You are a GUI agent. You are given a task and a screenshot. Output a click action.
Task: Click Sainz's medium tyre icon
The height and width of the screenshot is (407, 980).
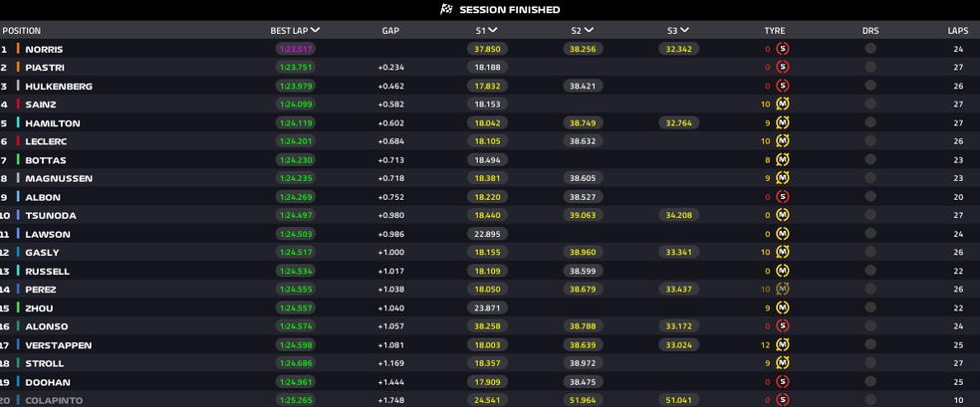[x=783, y=104]
